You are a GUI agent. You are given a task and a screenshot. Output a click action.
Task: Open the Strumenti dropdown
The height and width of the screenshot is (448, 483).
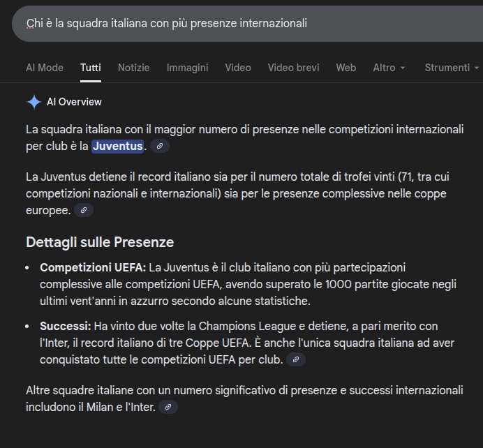tap(452, 68)
